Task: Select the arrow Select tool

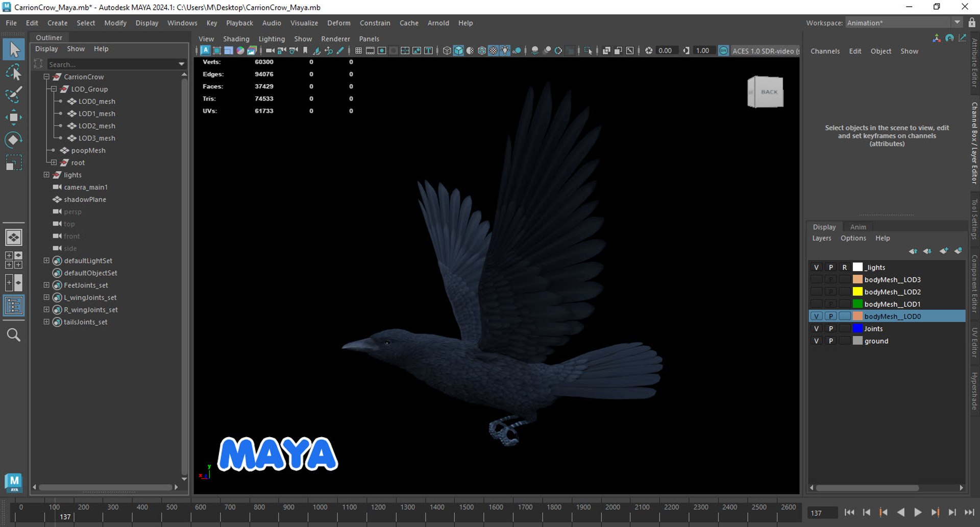Action: (14, 50)
